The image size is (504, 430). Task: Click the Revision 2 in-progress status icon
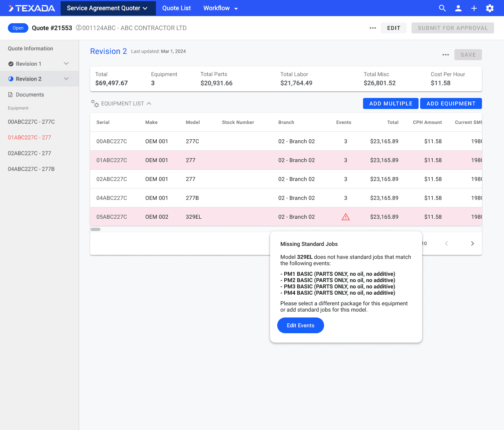point(11,79)
